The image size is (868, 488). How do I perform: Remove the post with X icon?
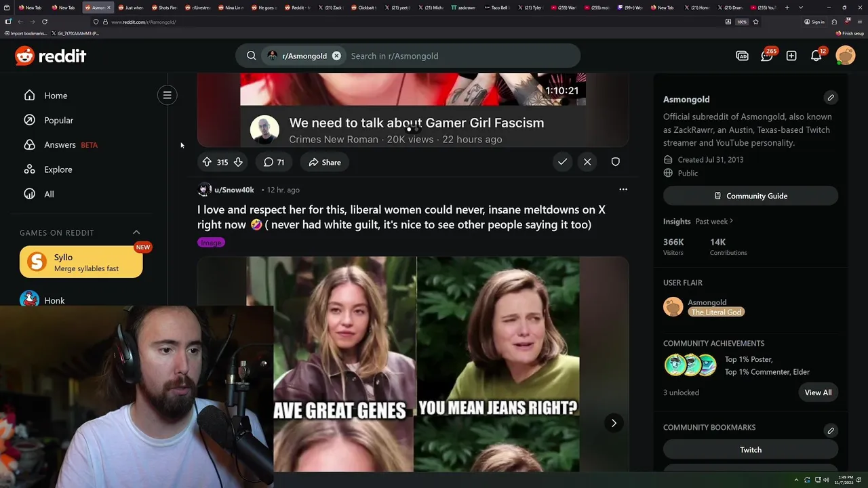[587, 162]
